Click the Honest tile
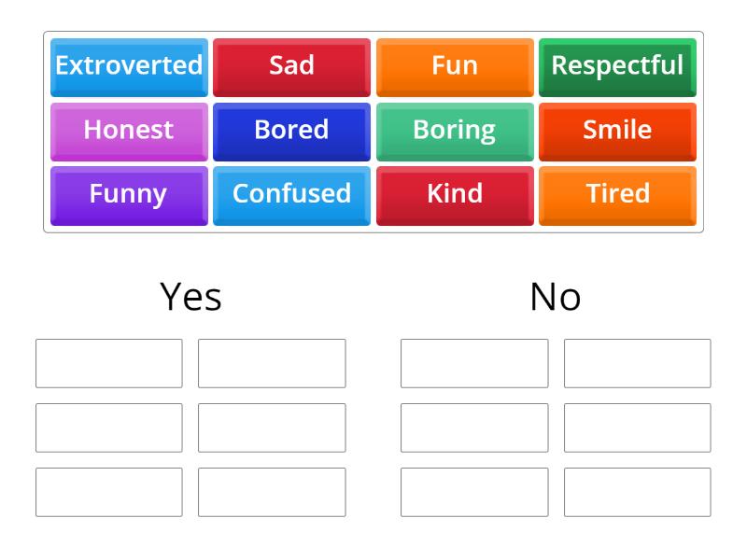 point(128,131)
